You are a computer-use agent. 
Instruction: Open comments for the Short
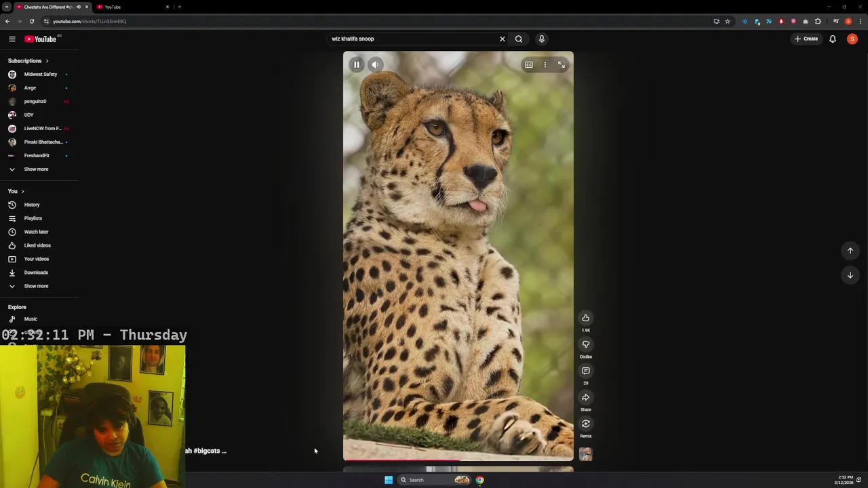[x=586, y=371]
